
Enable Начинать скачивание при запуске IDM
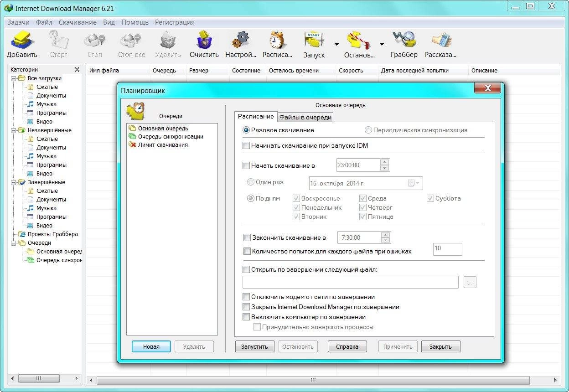tap(246, 146)
